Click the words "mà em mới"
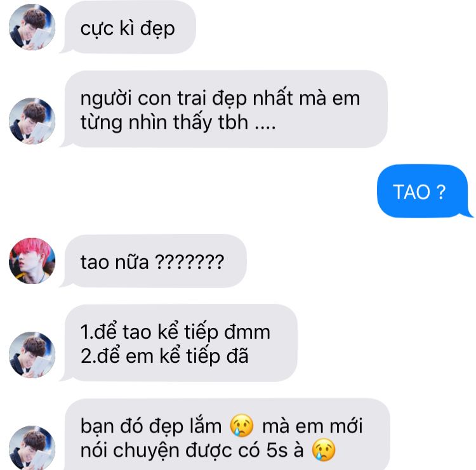Screen dimensions: 476x470 312,426
